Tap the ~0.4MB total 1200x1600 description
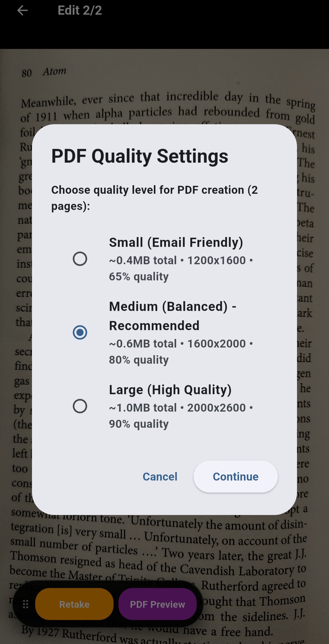Image resolution: width=329 pixels, height=644 pixels. 181,268
